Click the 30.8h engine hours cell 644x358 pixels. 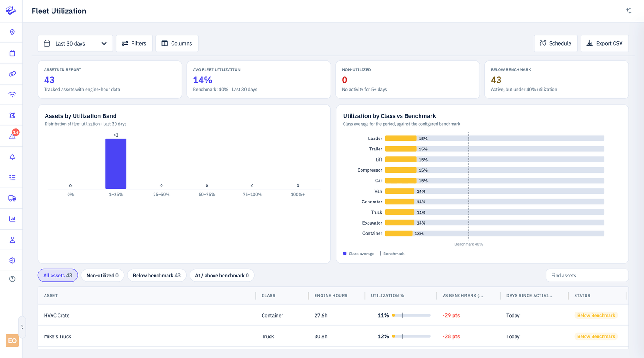pyautogui.click(x=321, y=336)
